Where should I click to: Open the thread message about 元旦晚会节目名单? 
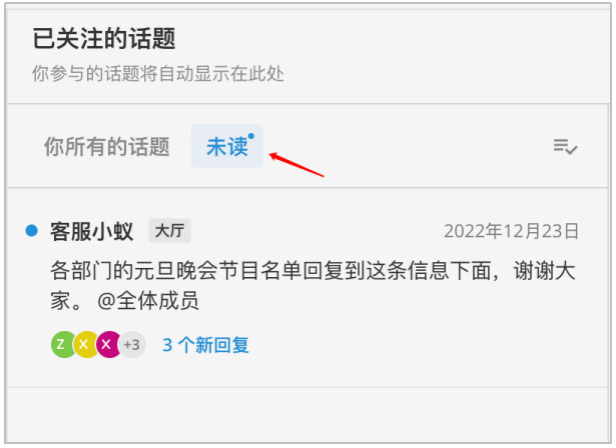(x=307, y=287)
